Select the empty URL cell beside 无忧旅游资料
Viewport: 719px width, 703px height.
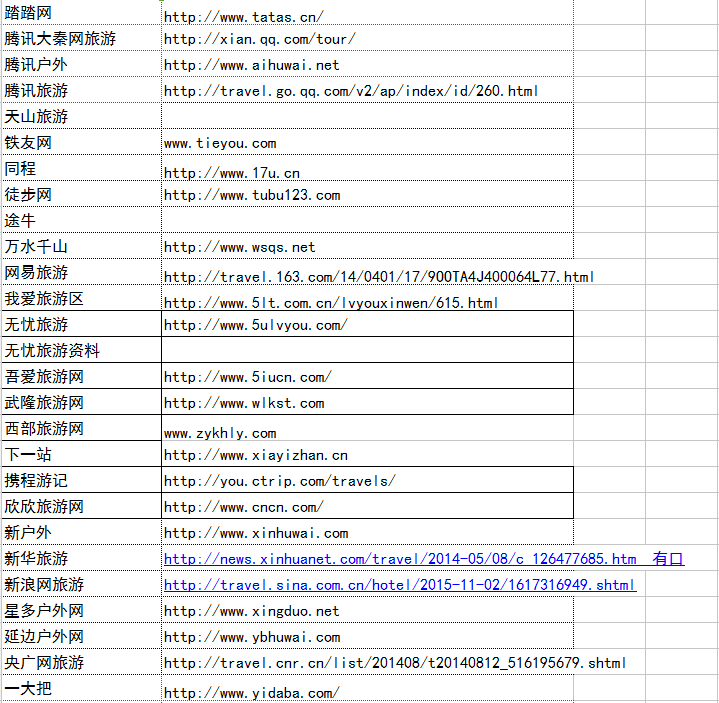(x=367, y=349)
